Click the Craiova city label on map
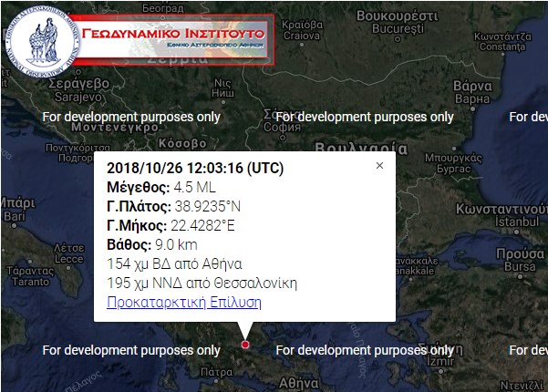This screenshot has height=392, width=548. (x=302, y=36)
